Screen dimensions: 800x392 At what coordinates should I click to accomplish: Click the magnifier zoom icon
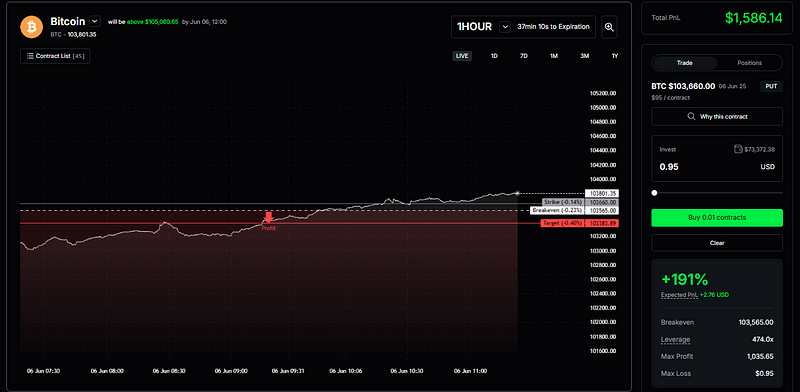click(609, 27)
